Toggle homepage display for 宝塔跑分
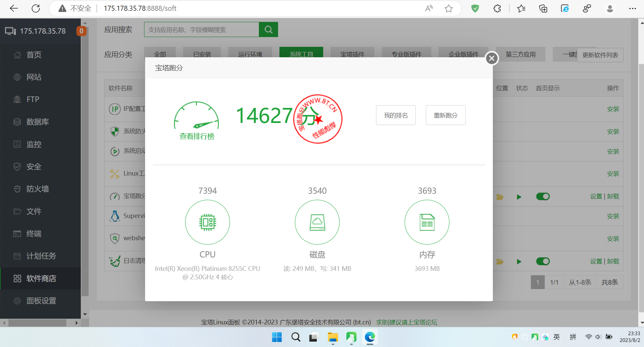644x347 pixels. [543, 197]
